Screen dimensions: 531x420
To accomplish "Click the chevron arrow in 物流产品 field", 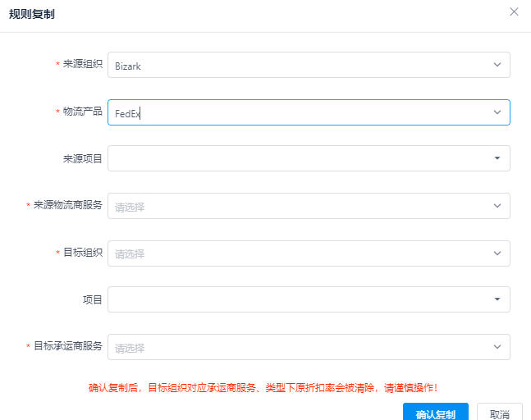I will (497, 112).
